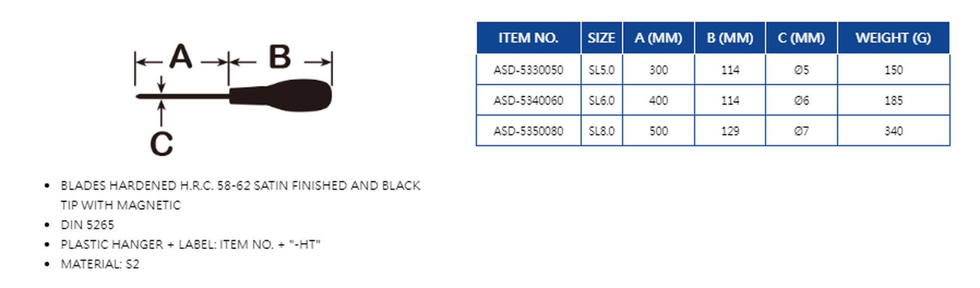Click the SL5.0 size cell
Viewport: 980px width, 288px height.
(601, 70)
